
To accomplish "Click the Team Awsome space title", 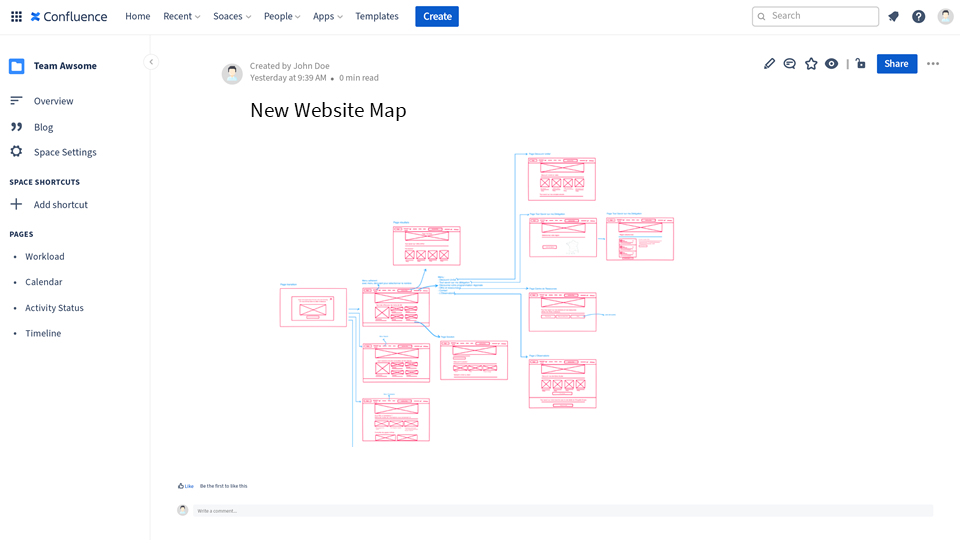I will 65,66.
